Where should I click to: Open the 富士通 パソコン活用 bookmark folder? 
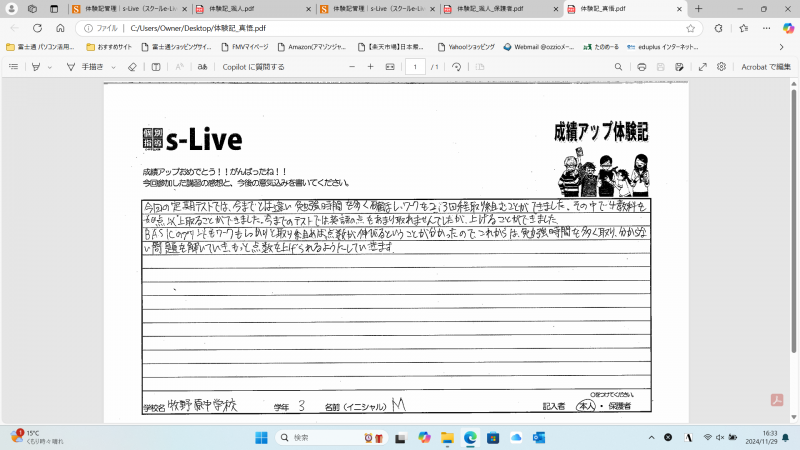(x=40, y=47)
